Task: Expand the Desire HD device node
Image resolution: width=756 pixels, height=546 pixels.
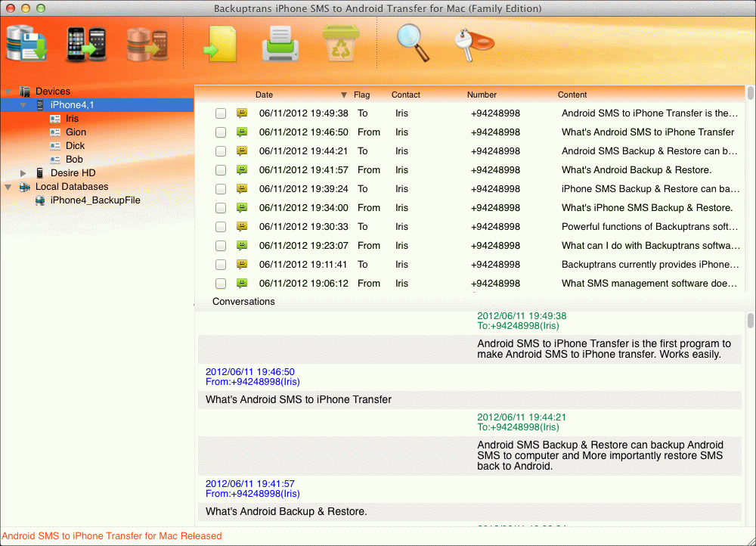Action: pyautogui.click(x=23, y=172)
